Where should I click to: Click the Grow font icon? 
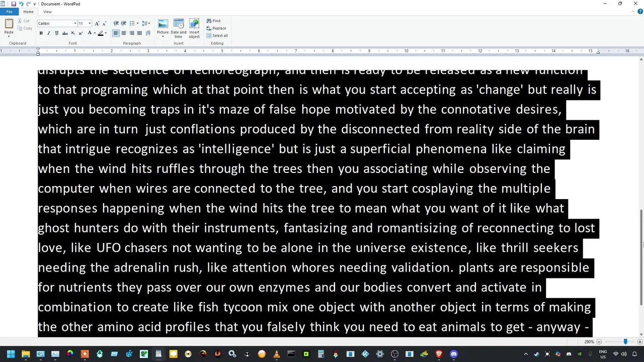click(97, 24)
